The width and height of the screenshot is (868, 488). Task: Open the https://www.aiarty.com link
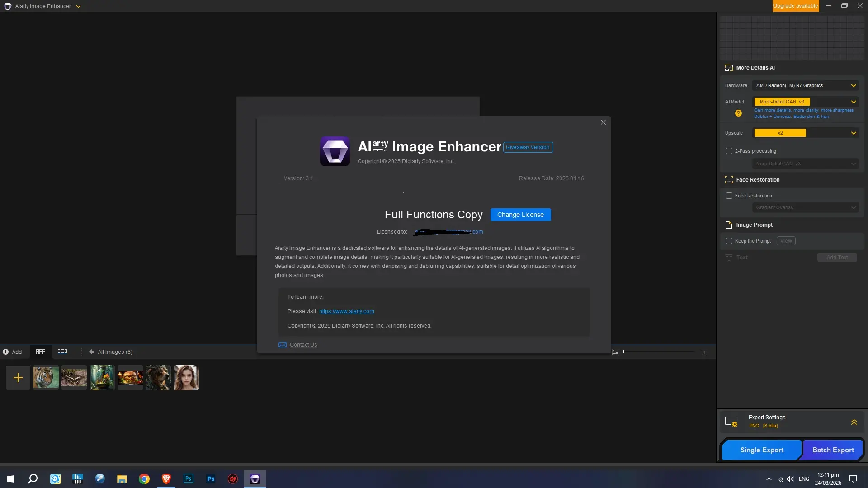point(346,311)
